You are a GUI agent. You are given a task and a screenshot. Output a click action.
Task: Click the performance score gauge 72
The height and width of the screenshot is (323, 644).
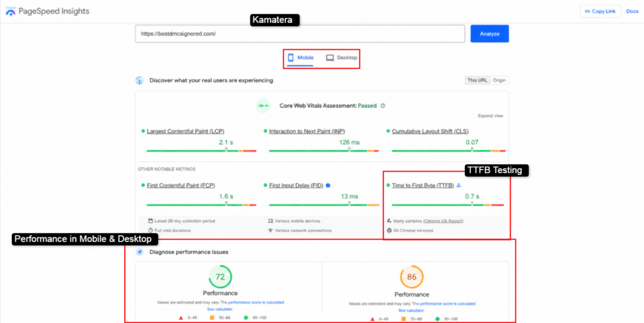(x=220, y=276)
